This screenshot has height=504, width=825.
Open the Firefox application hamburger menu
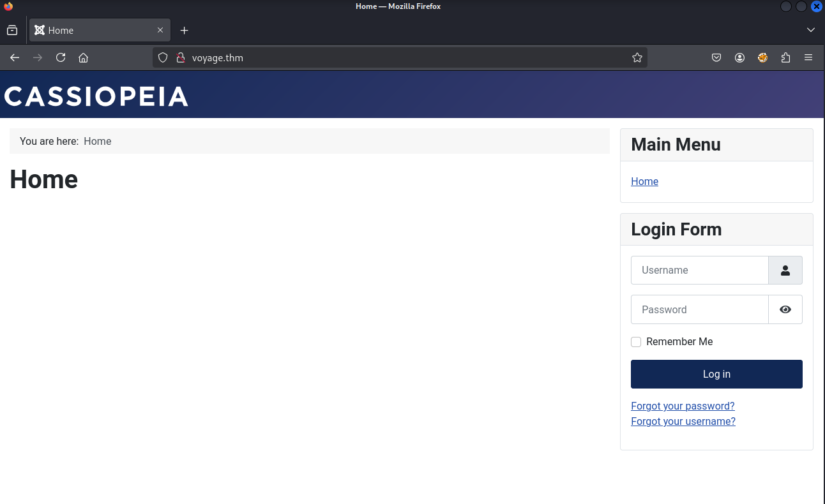(x=808, y=57)
